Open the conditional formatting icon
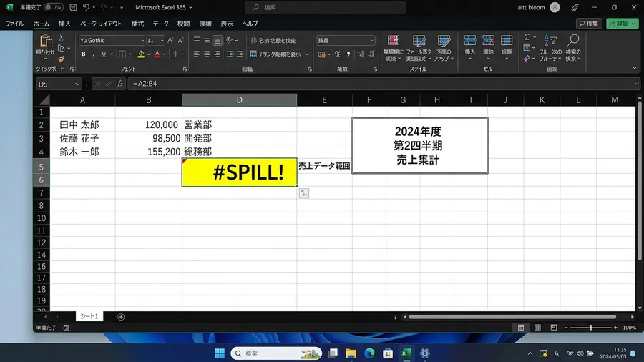Screen dimensions: 644x362 (x=394, y=41)
